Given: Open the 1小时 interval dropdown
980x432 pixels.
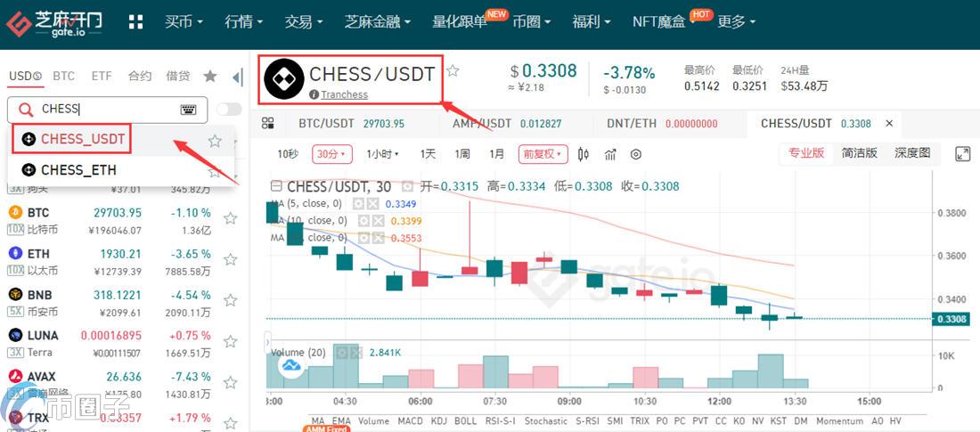Looking at the screenshot, I should pos(382,154).
